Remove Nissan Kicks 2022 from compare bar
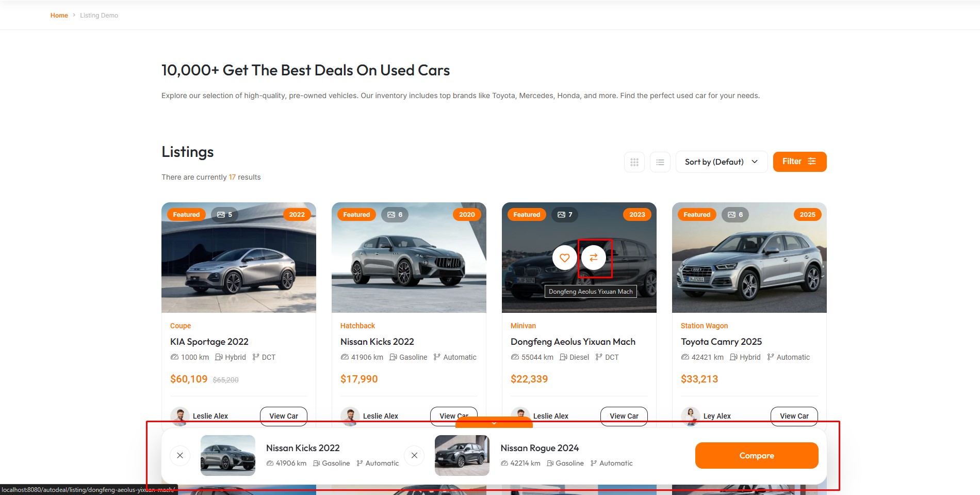This screenshot has height=495, width=980. pos(180,455)
